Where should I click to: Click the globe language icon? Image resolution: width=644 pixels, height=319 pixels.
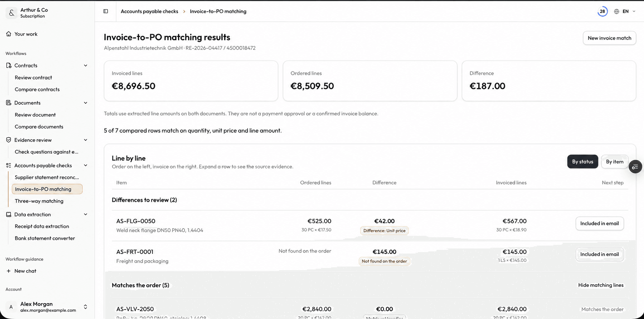pos(617,12)
